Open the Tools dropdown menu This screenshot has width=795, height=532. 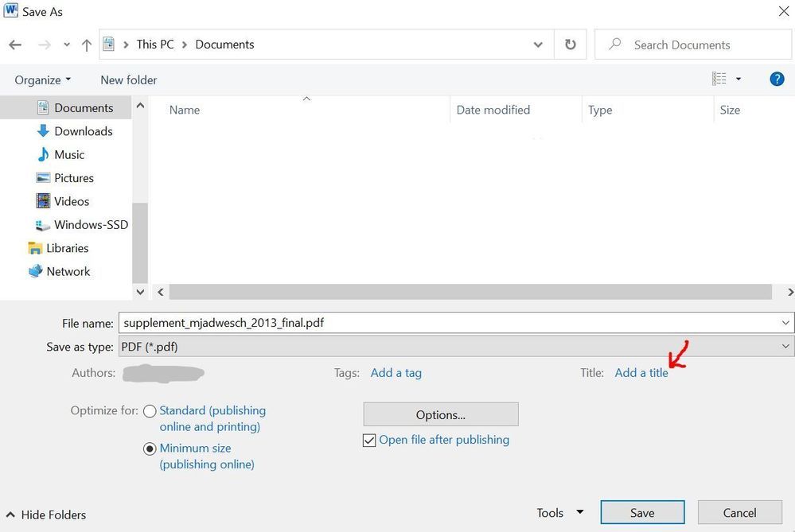pyautogui.click(x=559, y=513)
